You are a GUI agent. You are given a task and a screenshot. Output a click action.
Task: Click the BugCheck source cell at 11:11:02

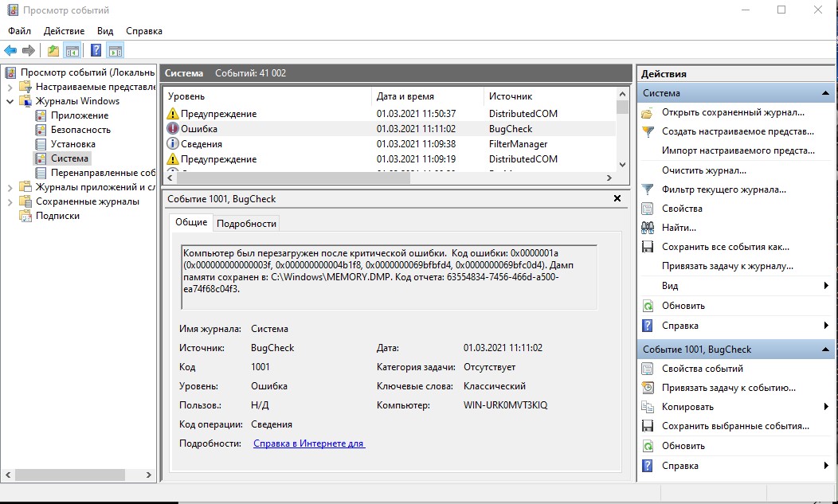click(511, 129)
